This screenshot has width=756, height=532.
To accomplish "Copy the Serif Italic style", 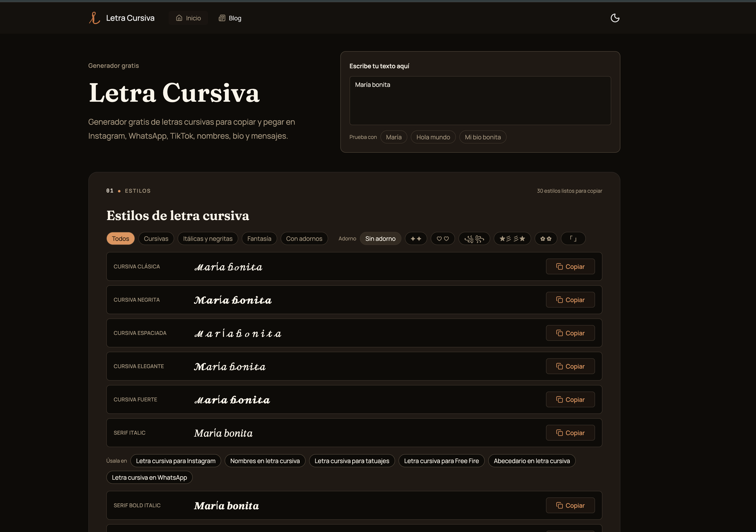I will (x=570, y=433).
